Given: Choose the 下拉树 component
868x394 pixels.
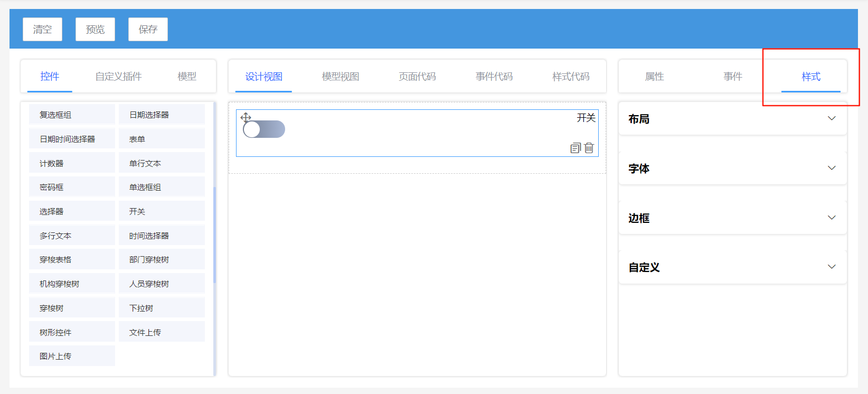Looking at the screenshot, I should [161, 308].
